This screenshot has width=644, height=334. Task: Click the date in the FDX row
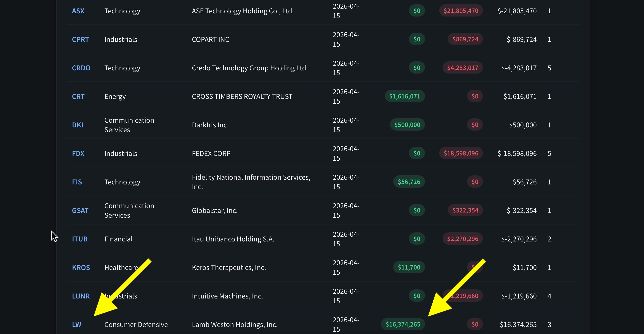coord(346,153)
